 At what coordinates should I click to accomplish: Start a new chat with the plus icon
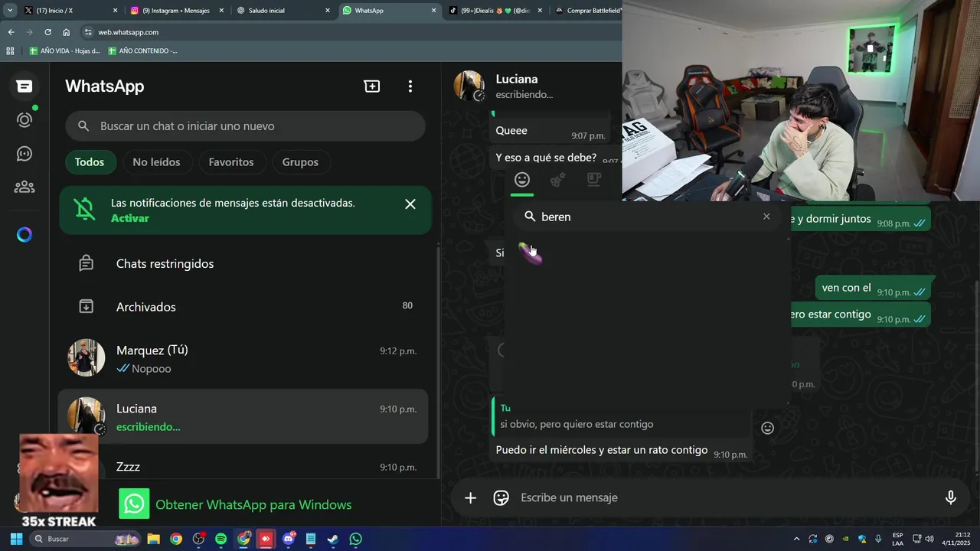pyautogui.click(x=372, y=86)
